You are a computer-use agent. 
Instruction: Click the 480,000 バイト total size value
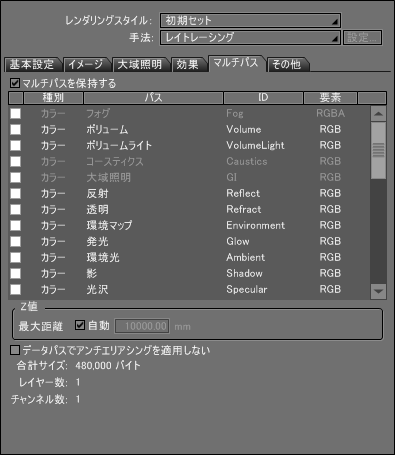click(108, 366)
